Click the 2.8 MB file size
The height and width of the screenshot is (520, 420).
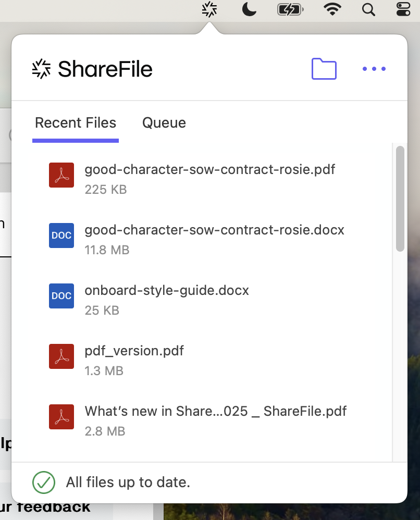105,431
